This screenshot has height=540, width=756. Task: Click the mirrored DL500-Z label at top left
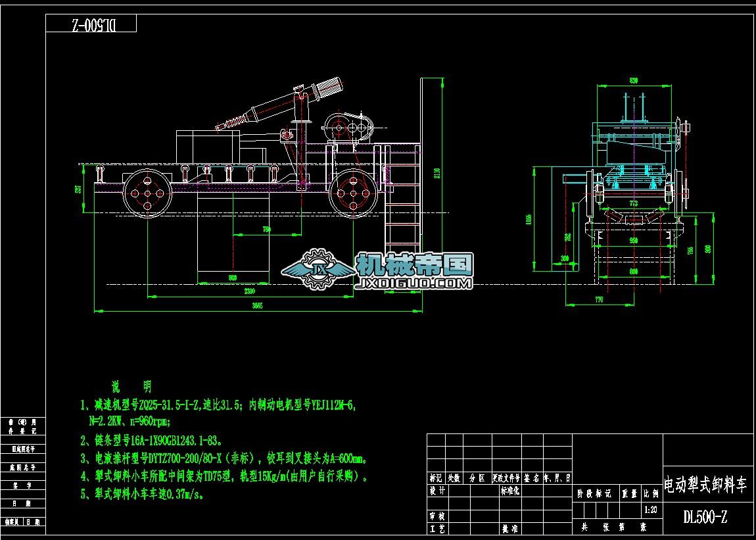[x=91, y=24]
